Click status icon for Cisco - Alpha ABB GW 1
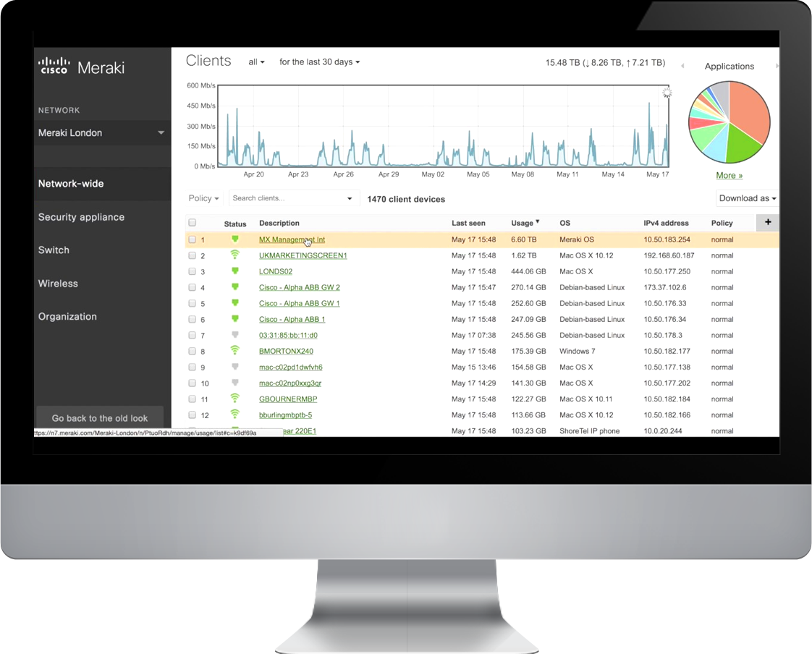 point(235,303)
